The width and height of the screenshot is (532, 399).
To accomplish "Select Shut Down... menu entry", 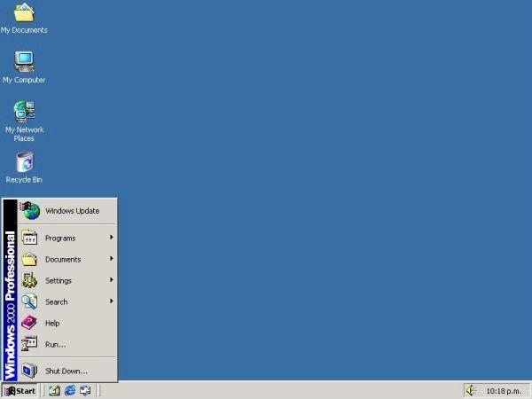I will [67, 371].
